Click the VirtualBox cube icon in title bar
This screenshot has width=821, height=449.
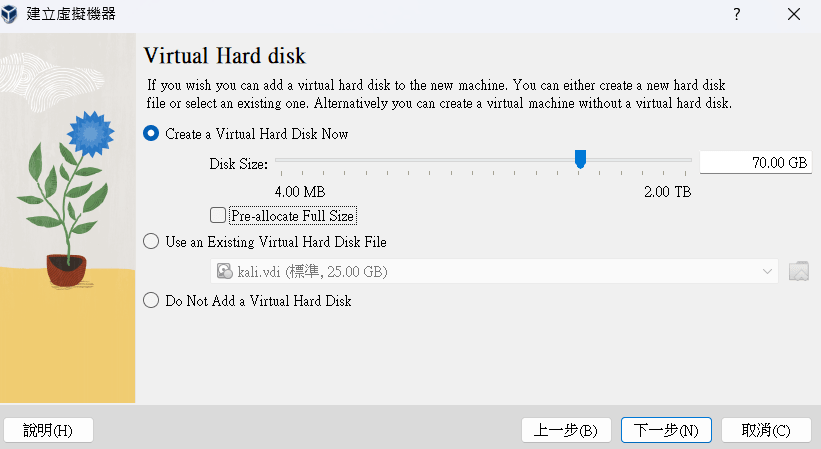click(13, 14)
